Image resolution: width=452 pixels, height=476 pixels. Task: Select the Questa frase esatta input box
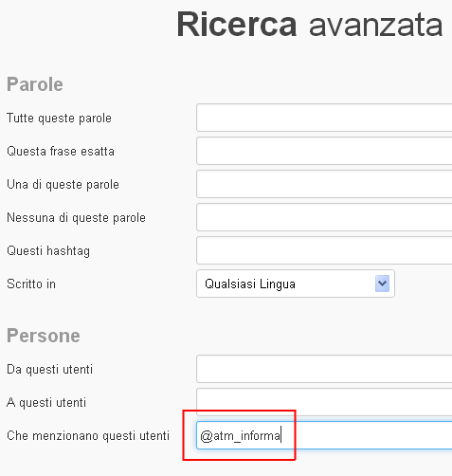tap(324, 151)
